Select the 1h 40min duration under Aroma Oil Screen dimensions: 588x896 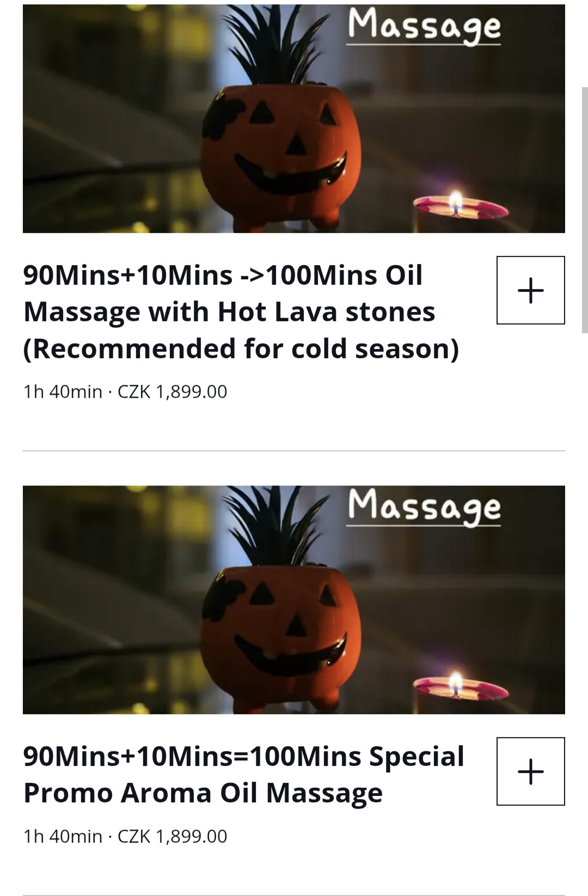(x=63, y=836)
